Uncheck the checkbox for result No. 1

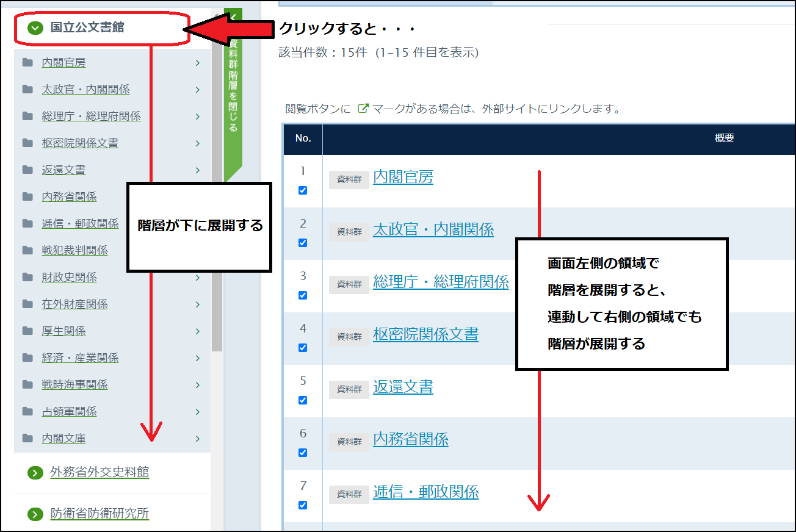pyautogui.click(x=303, y=190)
